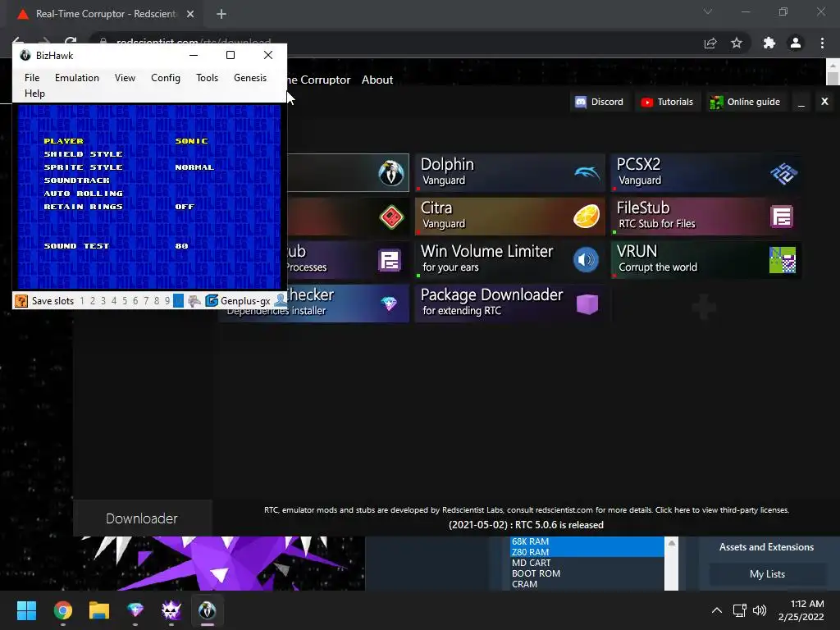This screenshot has height=630, width=840.
Task: Click the RTC 5.0.6 is released notice
Action: click(526, 525)
